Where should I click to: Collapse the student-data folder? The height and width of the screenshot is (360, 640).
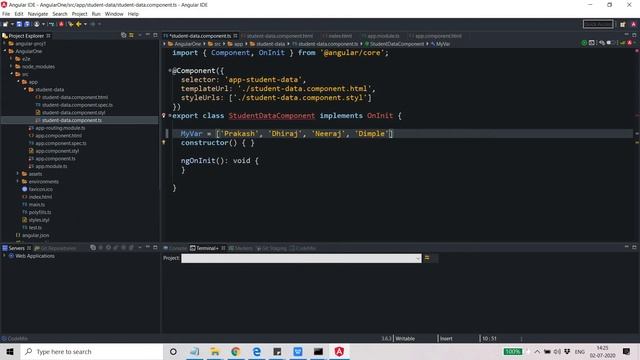pos(25,89)
